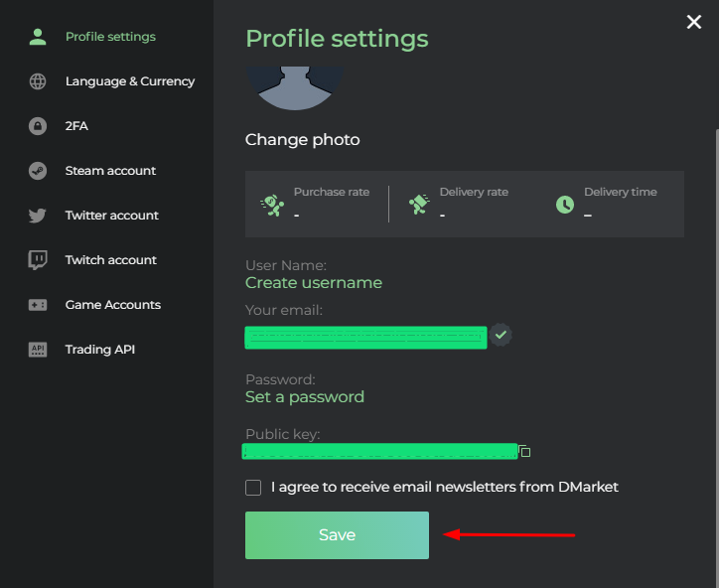This screenshot has height=588, width=719.
Task: Click the Steam logo icon
Action: coord(38,171)
